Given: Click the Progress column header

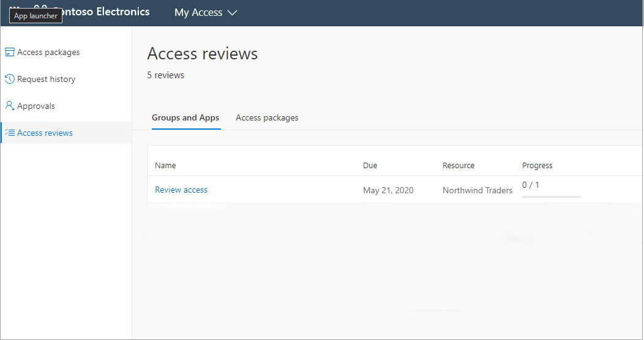Looking at the screenshot, I should [x=537, y=165].
